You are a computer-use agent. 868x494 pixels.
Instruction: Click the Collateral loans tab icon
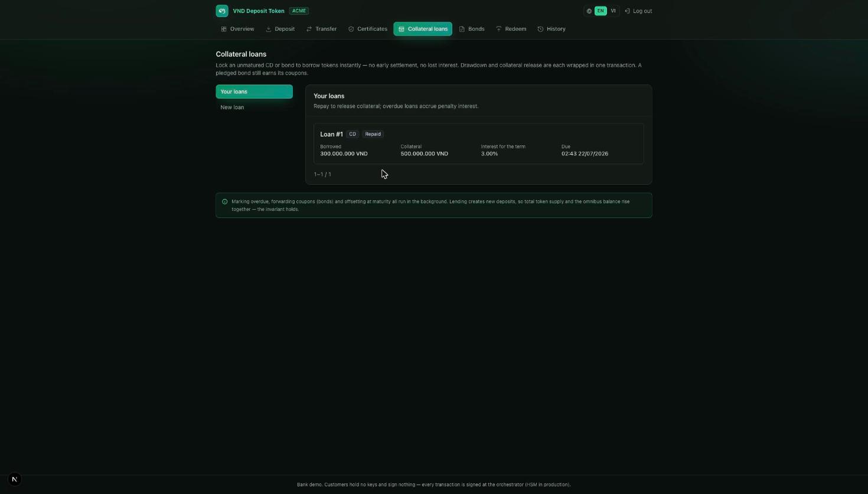tap(402, 29)
